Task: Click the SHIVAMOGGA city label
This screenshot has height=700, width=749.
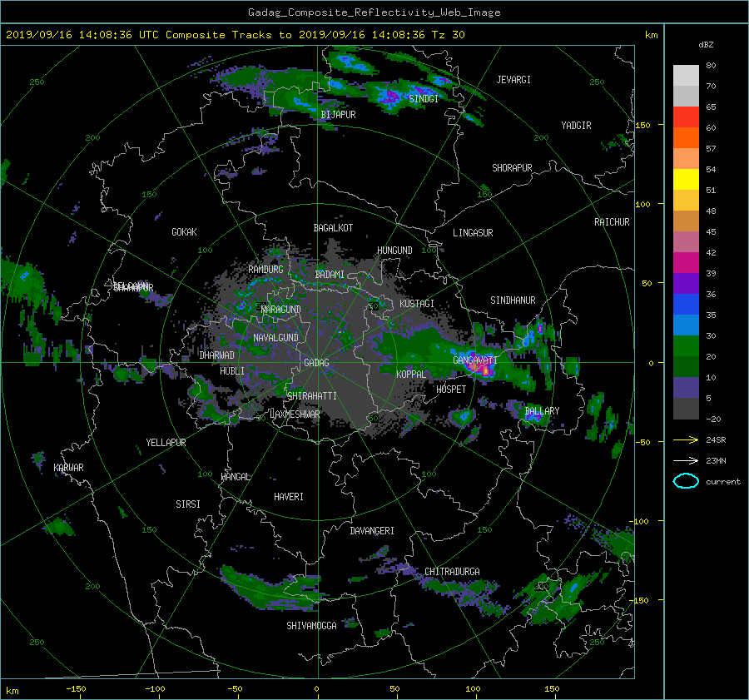Action: point(311,626)
